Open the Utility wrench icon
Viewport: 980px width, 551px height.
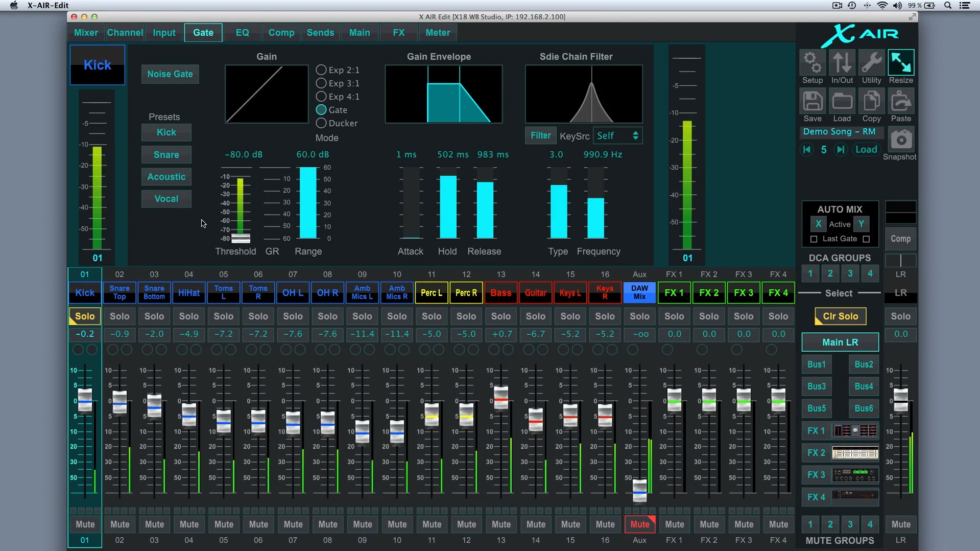[871, 63]
